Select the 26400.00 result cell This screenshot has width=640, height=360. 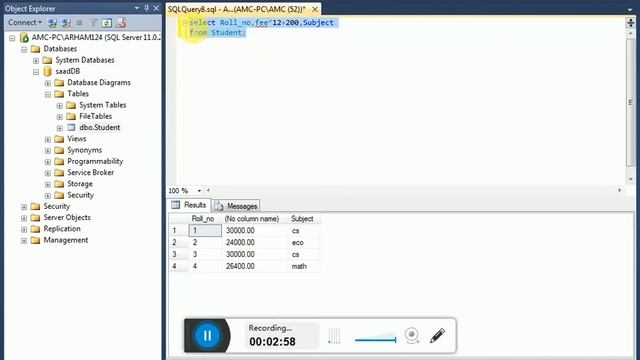tap(255, 266)
